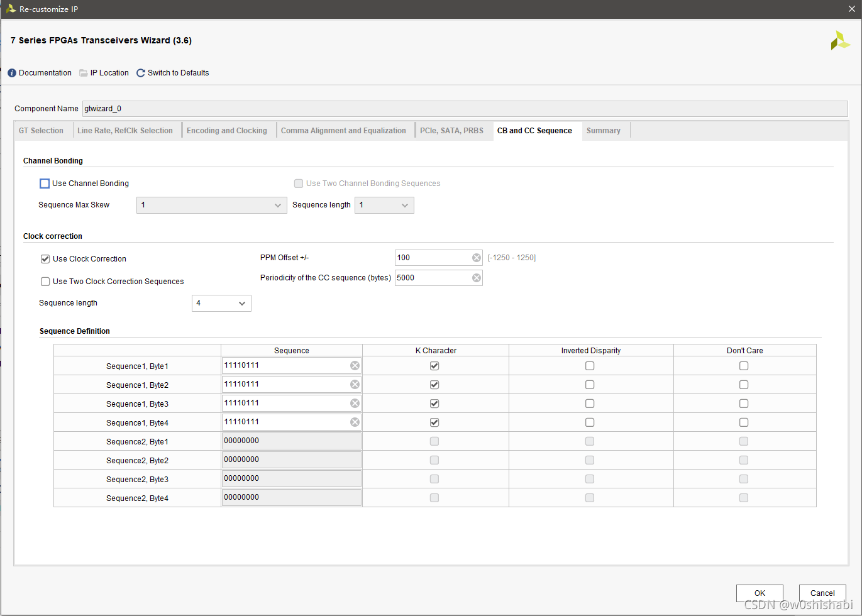The width and height of the screenshot is (862, 616).
Task: Toggle K Character for Sequence1, Byte4
Action: 434,422
